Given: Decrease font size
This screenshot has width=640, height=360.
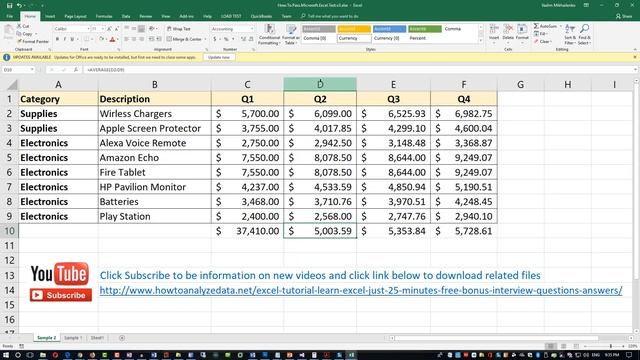Looking at the screenshot, I should 116,29.
